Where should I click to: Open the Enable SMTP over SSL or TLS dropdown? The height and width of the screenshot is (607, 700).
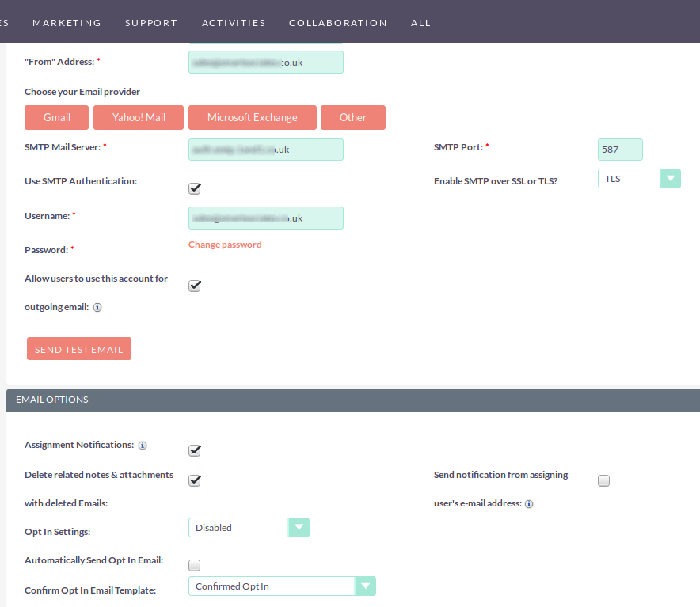coord(671,178)
